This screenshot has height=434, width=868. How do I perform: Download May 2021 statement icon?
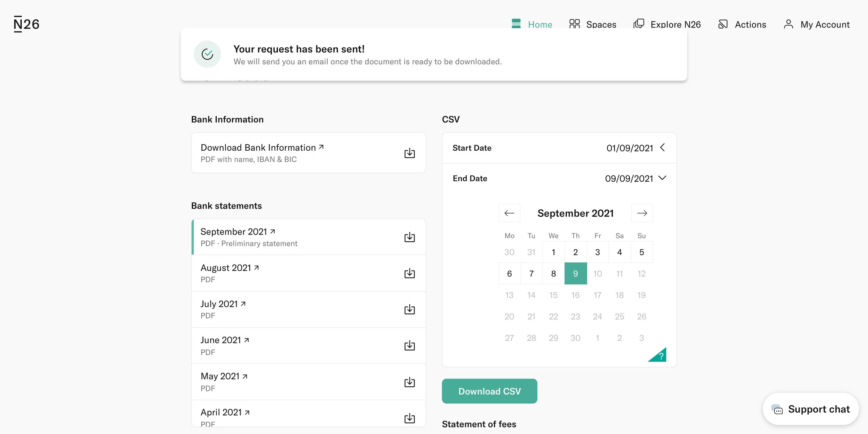click(409, 382)
